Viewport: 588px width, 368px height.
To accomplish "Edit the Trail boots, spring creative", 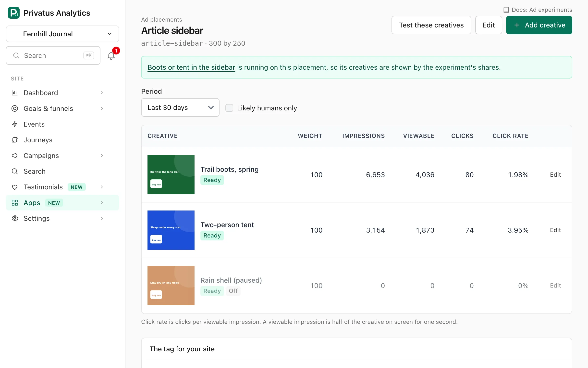I will [x=555, y=175].
